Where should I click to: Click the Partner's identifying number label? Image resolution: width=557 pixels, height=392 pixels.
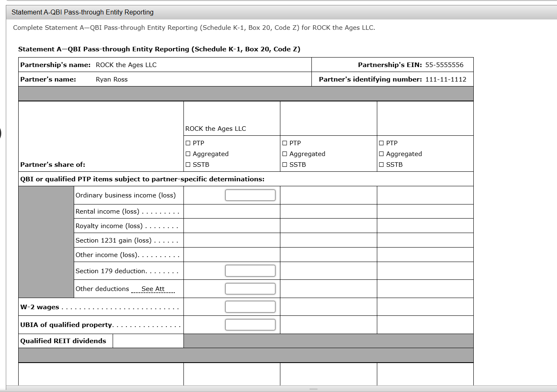[371, 79]
